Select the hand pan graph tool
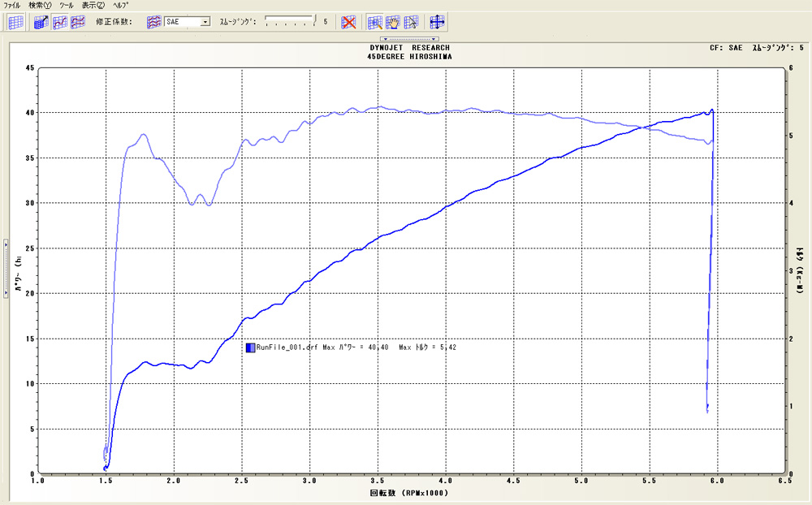Viewport: 812px width, 505px height. coord(393,22)
